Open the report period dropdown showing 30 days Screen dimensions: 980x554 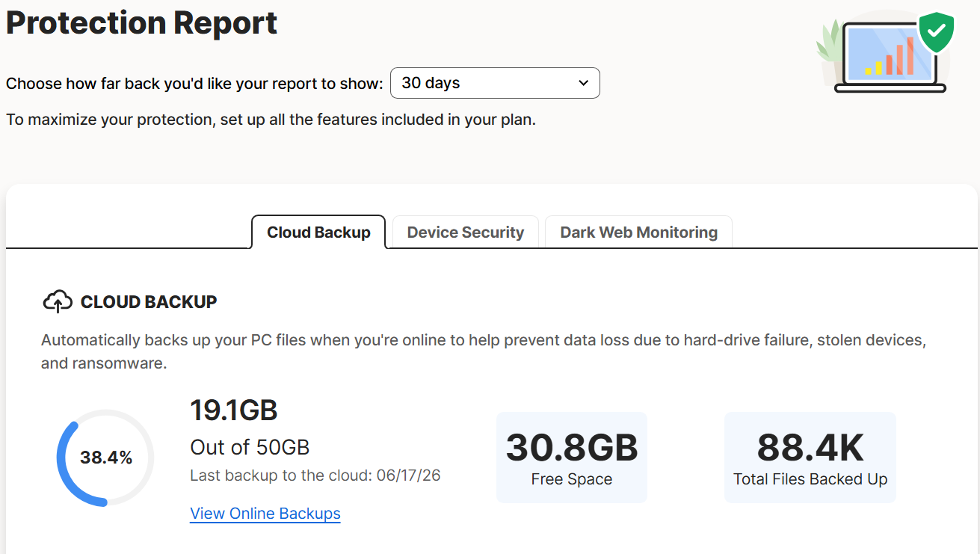[495, 83]
